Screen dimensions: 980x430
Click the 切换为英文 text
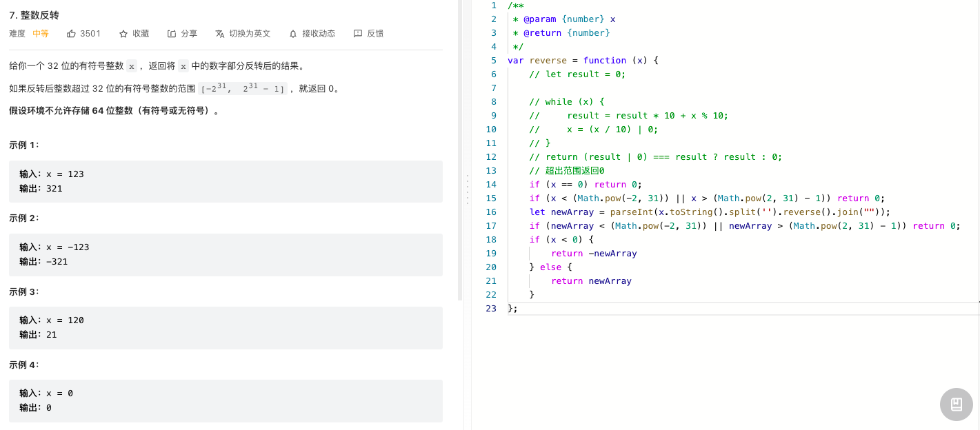coord(250,33)
